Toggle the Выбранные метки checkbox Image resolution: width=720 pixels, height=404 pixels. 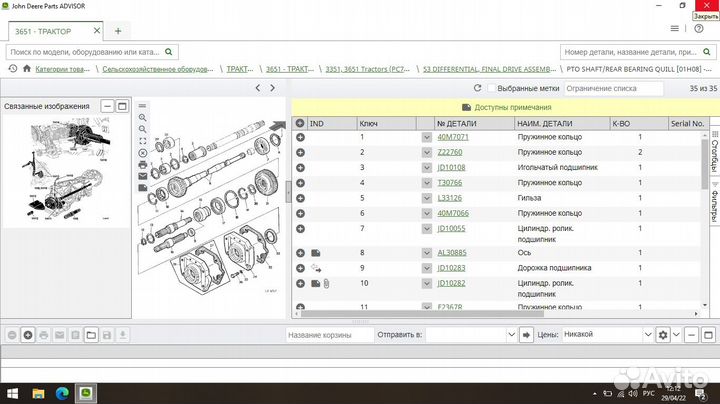[x=492, y=88]
